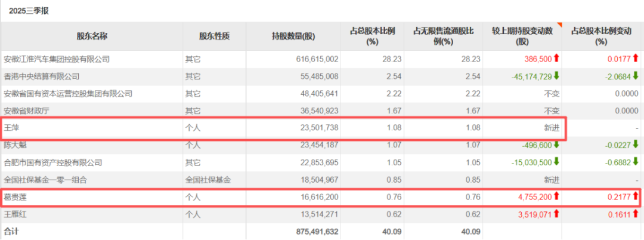Select shareholder 安徽江淮汽车集团控股有限公司
Viewport: 644px width, 240px height.
[x=57, y=59]
